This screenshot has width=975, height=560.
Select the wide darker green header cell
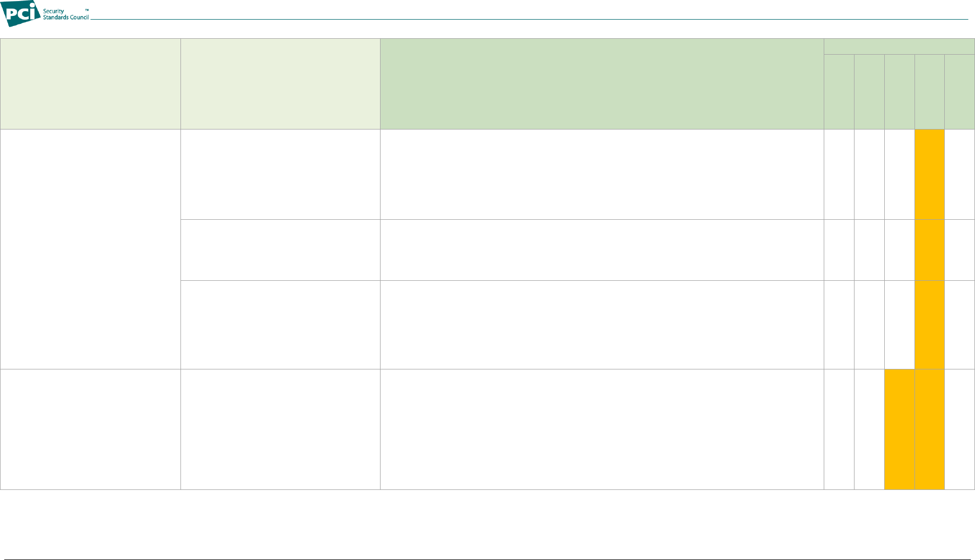(602, 84)
